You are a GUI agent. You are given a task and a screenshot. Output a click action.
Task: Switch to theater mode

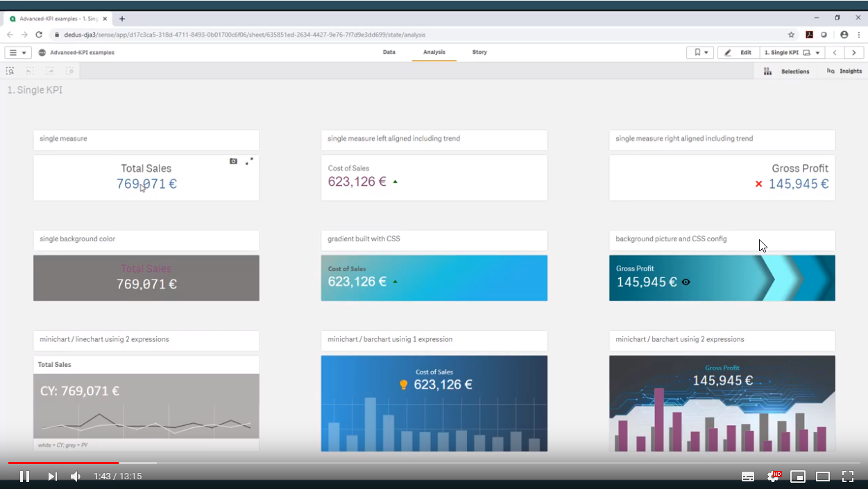(x=823, y=477)
